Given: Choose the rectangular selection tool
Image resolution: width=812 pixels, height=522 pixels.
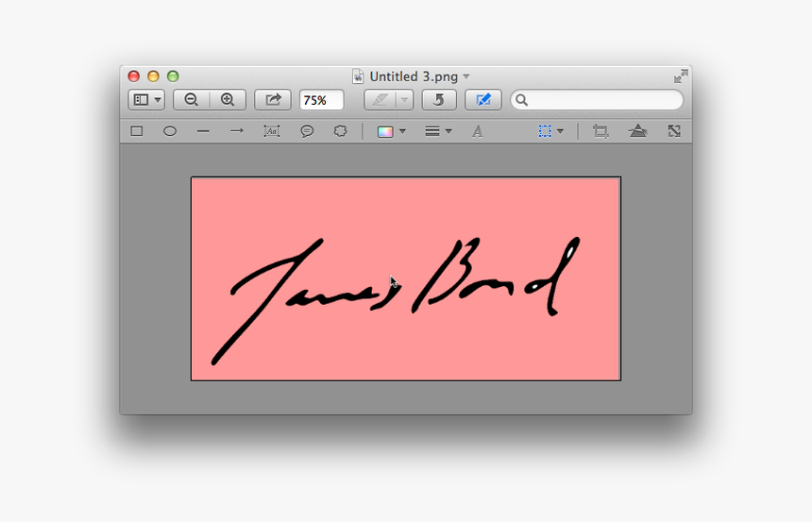Looking at the screenshot, I should pos(545,131).
